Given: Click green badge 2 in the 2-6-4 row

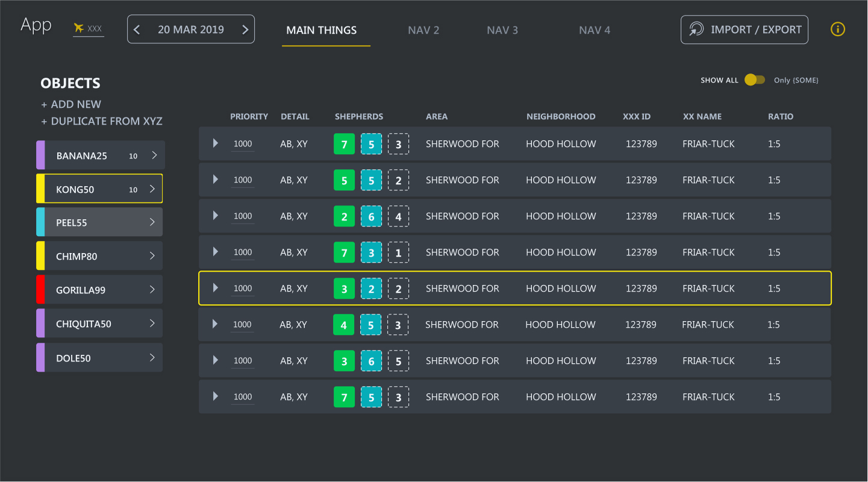Looking at the screenshot, I should [x=345, y=216].
